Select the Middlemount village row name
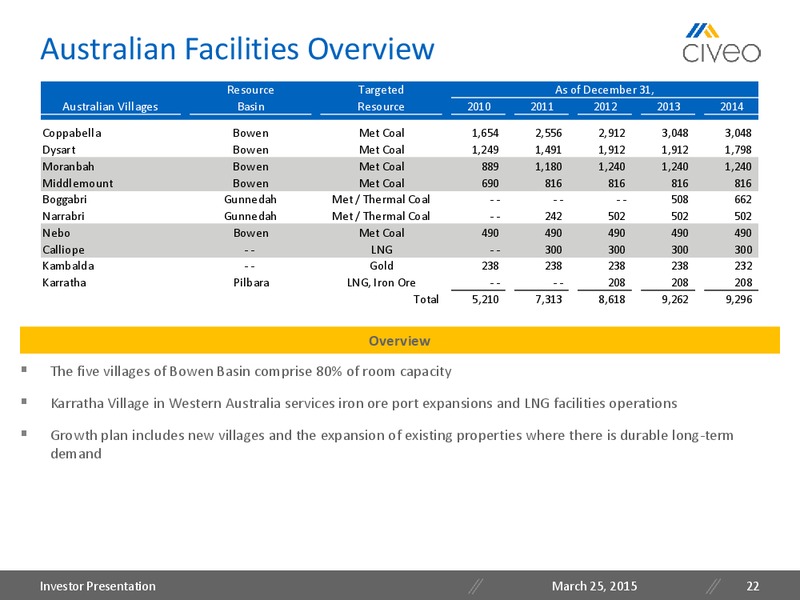The width and height of the screenshot is (800, 600). (x=78, y=183)
